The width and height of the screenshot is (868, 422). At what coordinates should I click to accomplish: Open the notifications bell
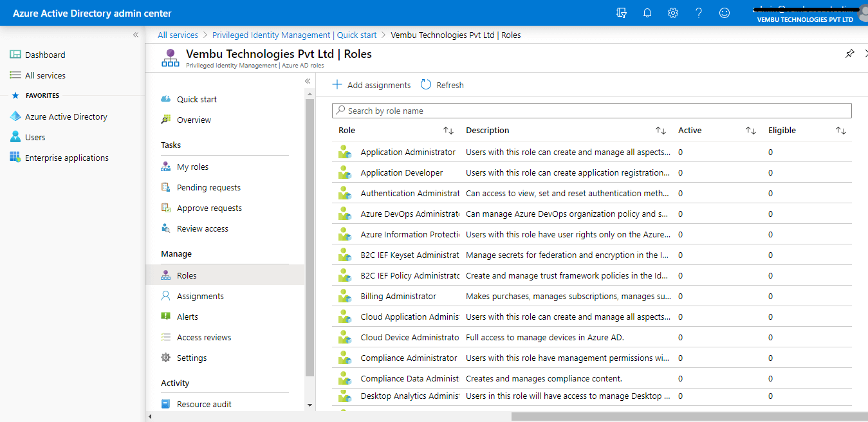point(647,13)
